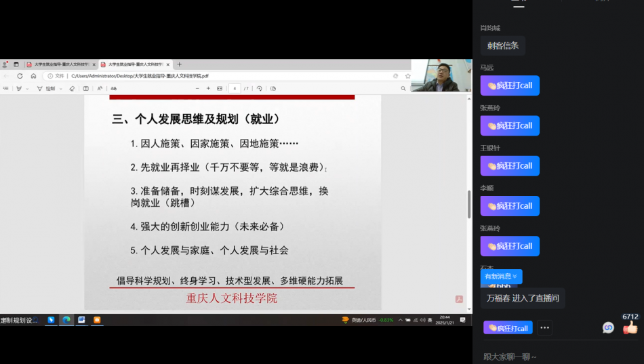This screenshot has width=644, height=364.
Task: Switch to the first 大学生就业指导 browser tab
Action: point(60,64)
